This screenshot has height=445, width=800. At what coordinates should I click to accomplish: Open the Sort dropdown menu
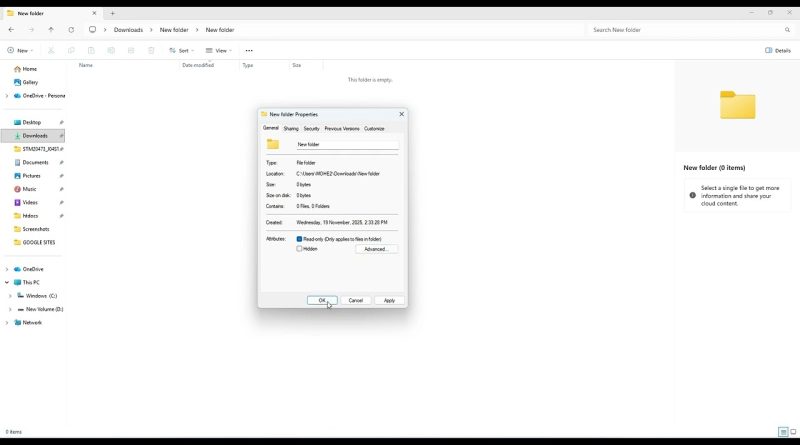tap(181, 50)
